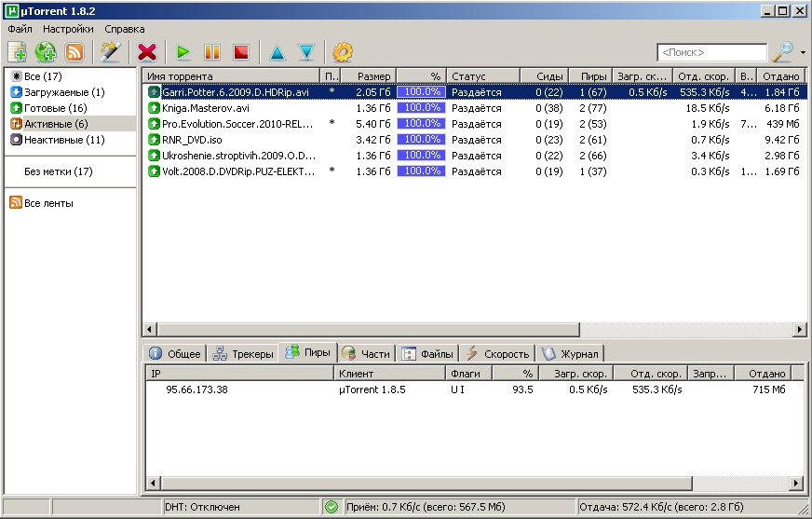Screen dimensions: 812x519
Task: Sort by Статус column header
Action: coord(483,76)
